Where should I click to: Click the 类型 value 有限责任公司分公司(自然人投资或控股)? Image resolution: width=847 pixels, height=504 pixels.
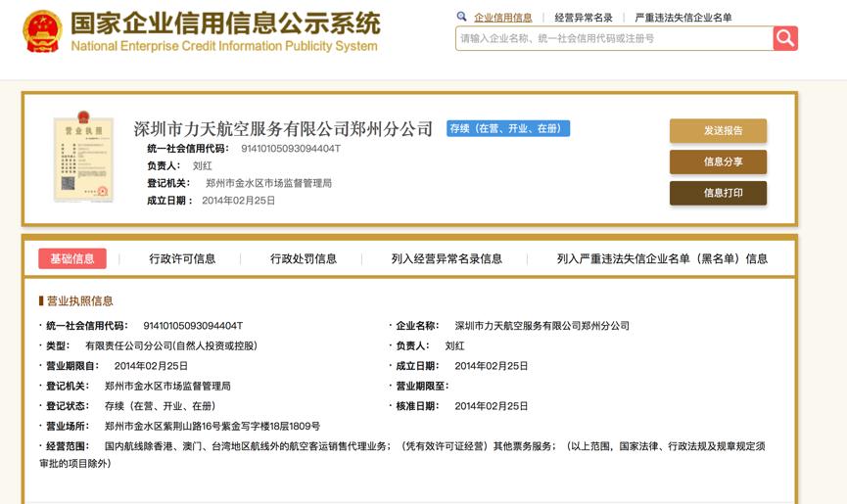(x=171, y=345)
